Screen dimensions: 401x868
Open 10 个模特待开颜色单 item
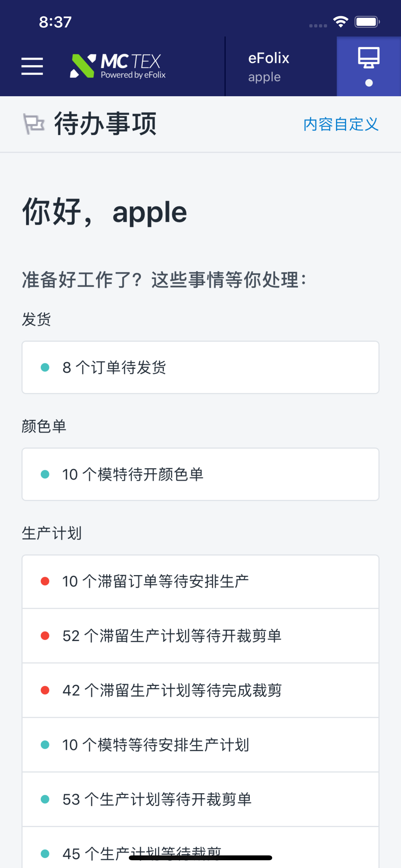(200, 474)
